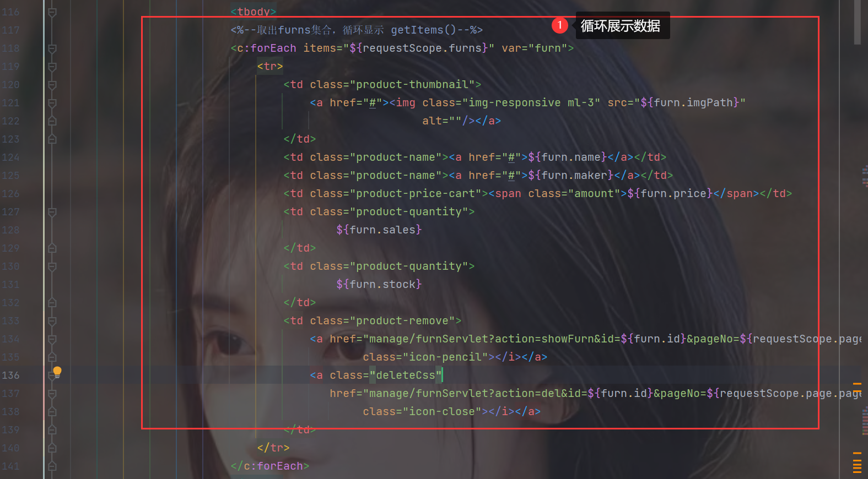Click the "${furn.imgPath}" expression
This screenshot has height=479, width=868.
(690, 103)
